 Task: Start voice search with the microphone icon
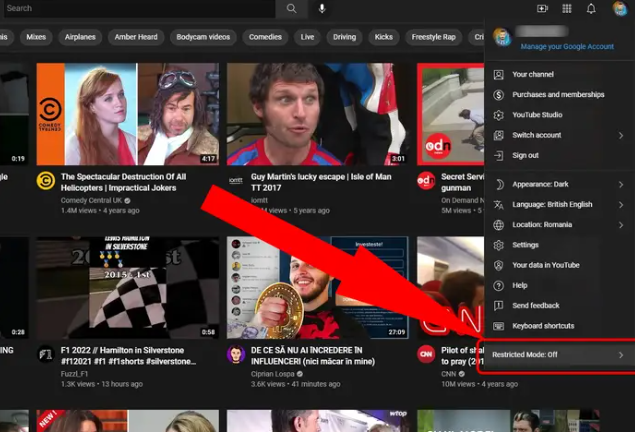(x=322, y=9)
